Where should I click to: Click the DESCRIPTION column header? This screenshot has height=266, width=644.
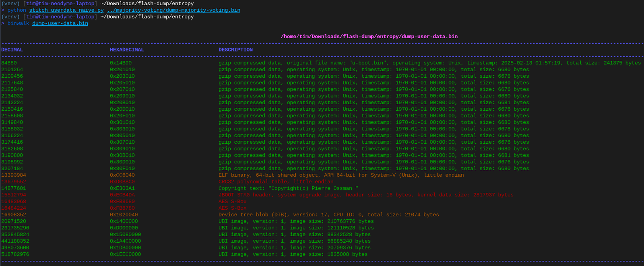click(x=235, y=49)
